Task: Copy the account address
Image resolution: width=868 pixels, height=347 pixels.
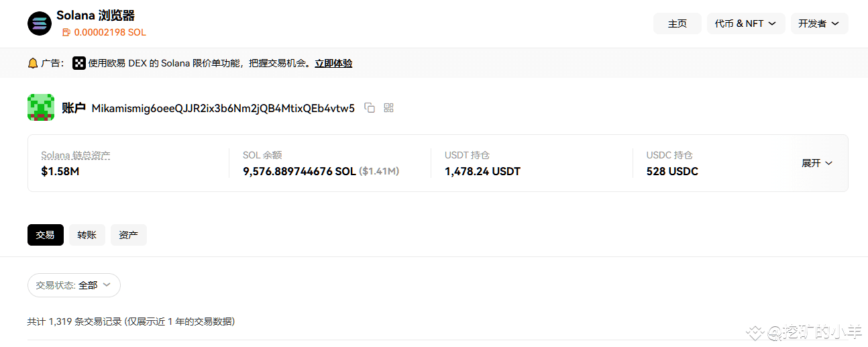Action: pos(370,107)
